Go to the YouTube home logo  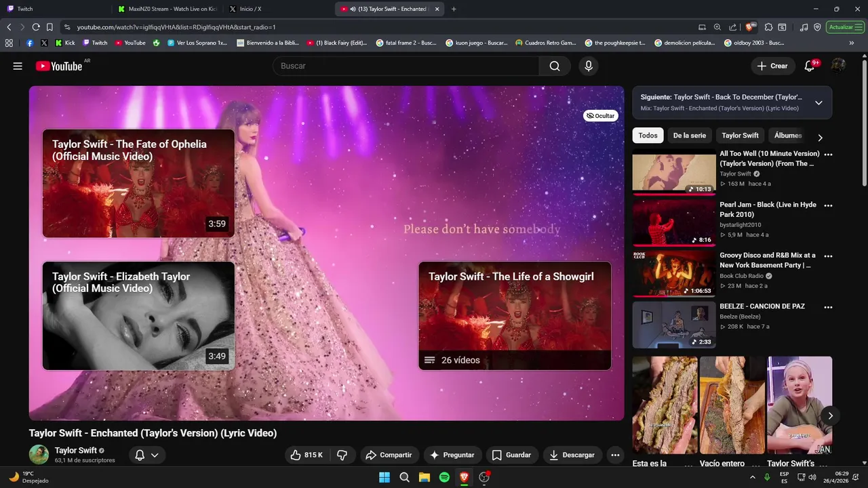click(x=59, y=66)
